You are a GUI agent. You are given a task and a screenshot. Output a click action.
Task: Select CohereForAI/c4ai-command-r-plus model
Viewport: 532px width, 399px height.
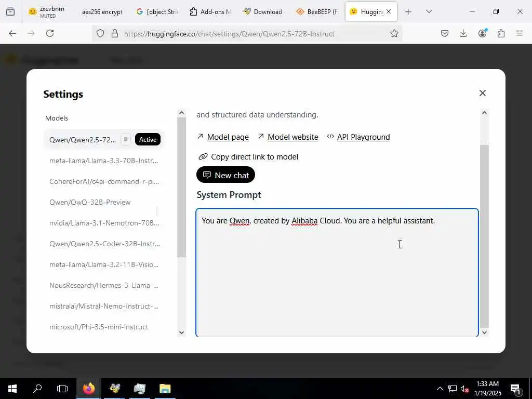click(x=103, y=181)
